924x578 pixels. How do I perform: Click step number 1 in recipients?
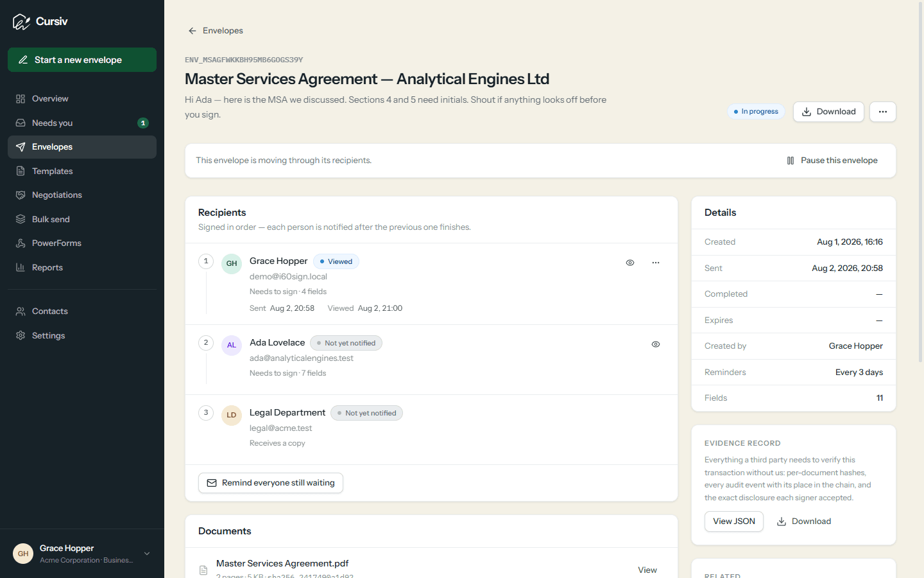pos(206,261)
